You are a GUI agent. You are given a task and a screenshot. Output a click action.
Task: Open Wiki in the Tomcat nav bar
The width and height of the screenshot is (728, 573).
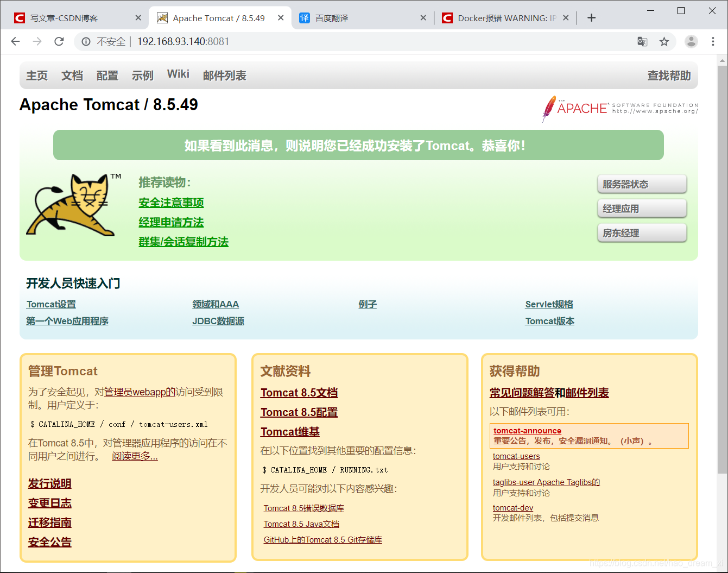178,74
